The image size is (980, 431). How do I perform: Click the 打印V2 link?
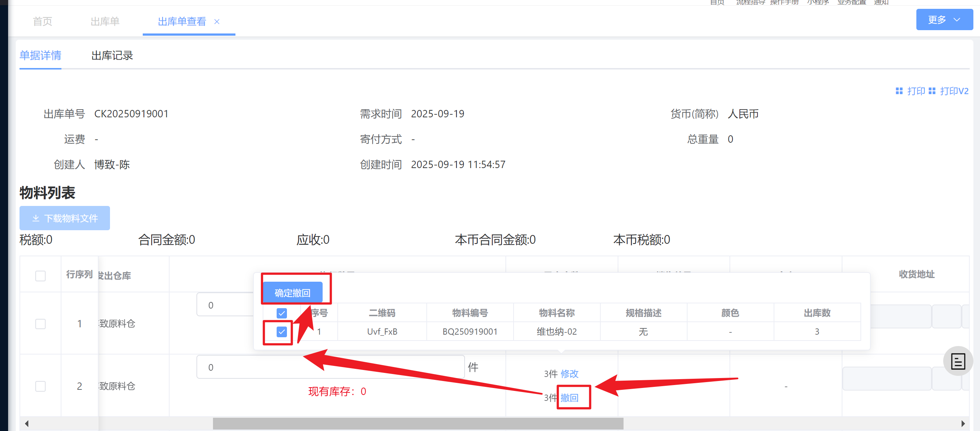pyautogui.click(x=954, y=91)
